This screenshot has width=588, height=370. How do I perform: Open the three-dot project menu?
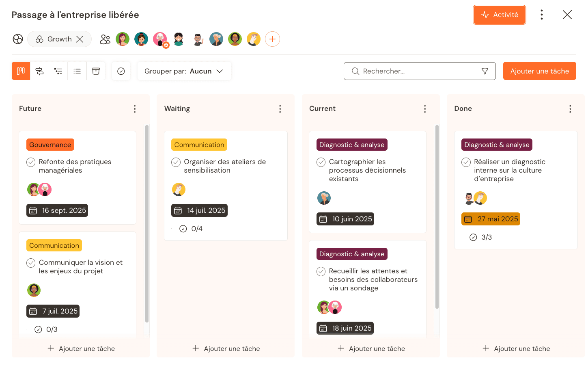pyautogui.click(x=542, y=14)
